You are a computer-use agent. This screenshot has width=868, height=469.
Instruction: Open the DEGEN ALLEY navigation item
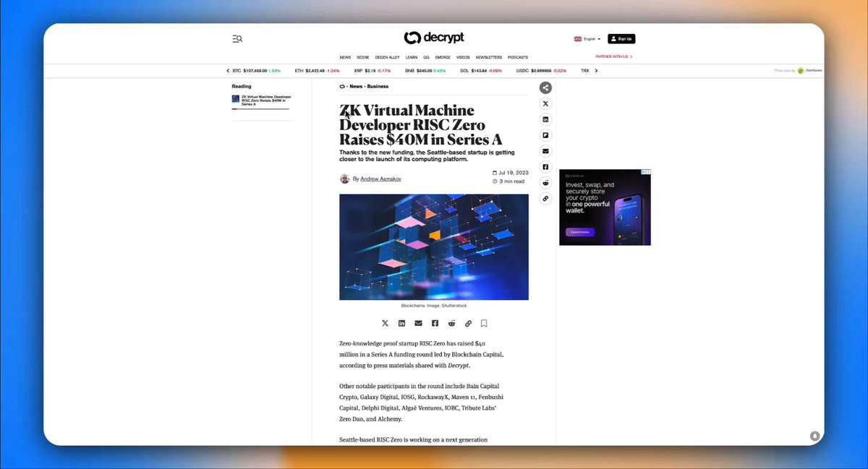coord(387,57)
